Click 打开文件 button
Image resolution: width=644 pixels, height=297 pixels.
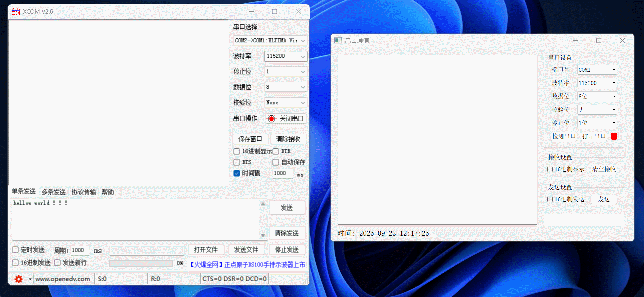point(206,250)
